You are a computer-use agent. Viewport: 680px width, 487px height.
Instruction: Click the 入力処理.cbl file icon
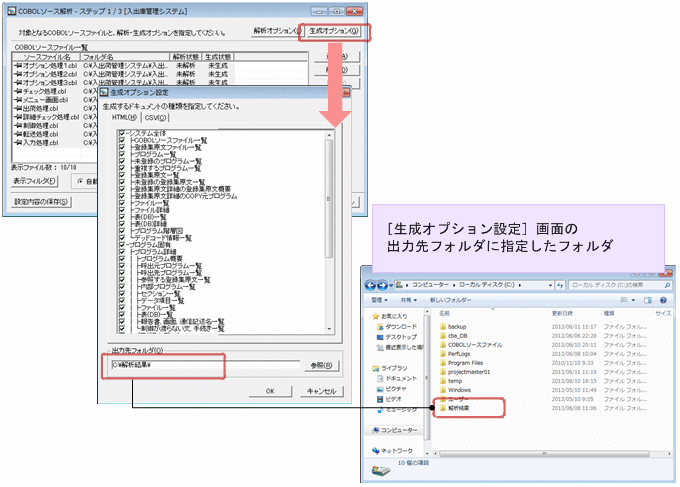click(18, 143)
